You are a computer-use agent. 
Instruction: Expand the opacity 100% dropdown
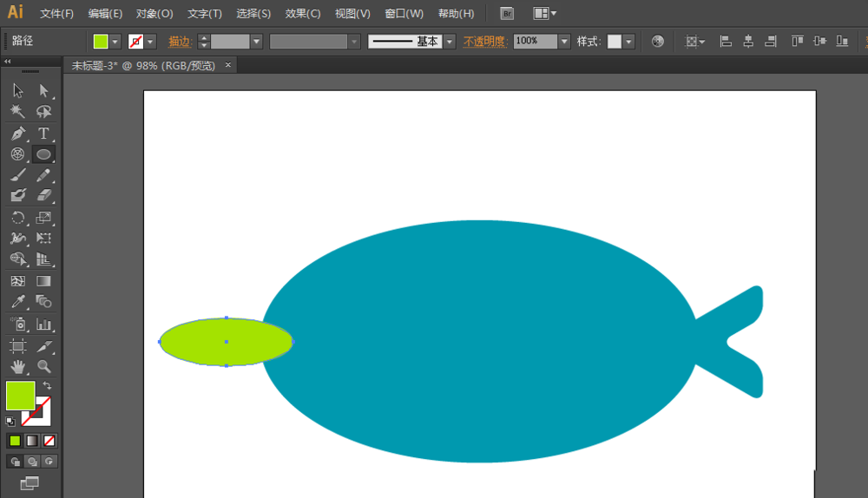(x=564, y=42)
